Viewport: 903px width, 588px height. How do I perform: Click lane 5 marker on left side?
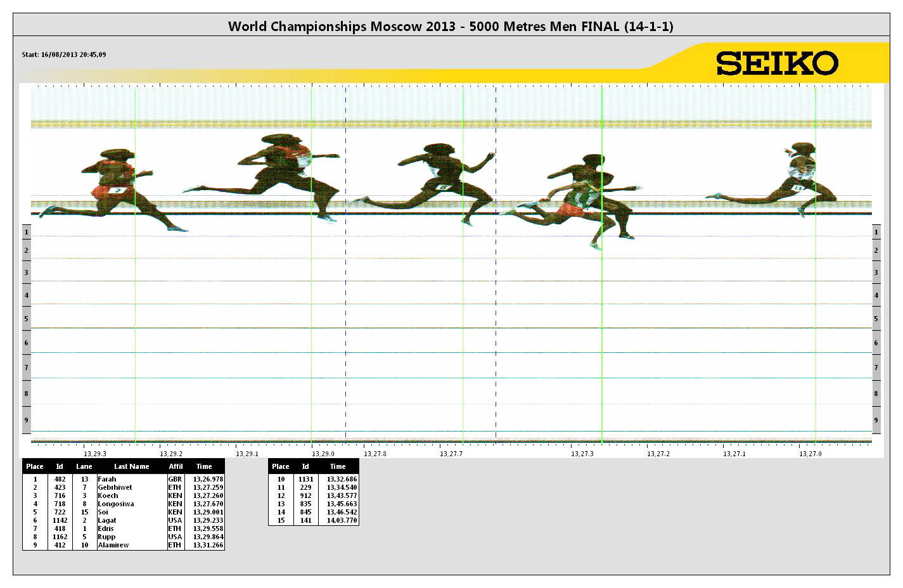pyautogui.click(x=26, y=319)
